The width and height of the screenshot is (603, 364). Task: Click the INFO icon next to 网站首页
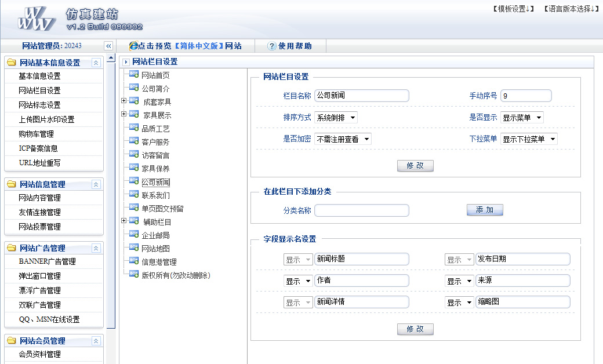click(x=134, y=74)
